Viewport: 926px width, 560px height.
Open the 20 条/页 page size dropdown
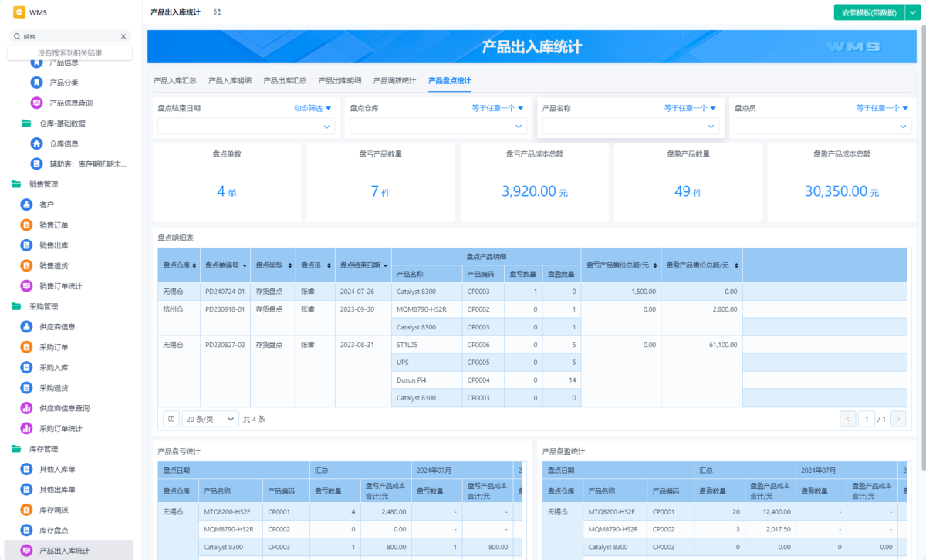pyautogui.click(x=211, y=419)
